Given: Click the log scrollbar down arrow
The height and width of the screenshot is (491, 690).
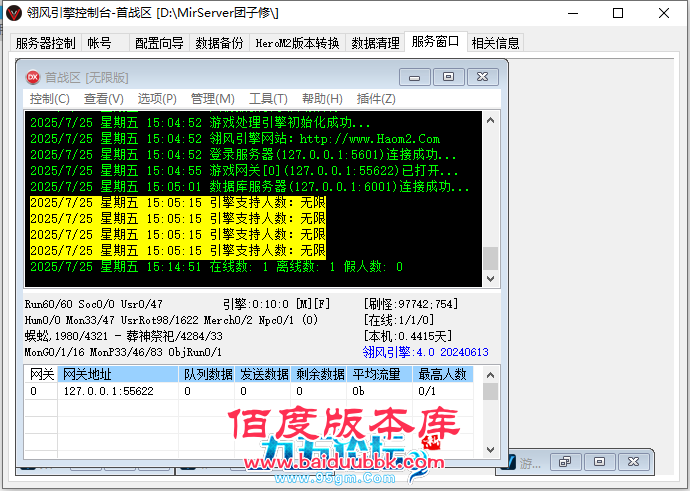Looking at the screenshot, I should coord(491,279).
